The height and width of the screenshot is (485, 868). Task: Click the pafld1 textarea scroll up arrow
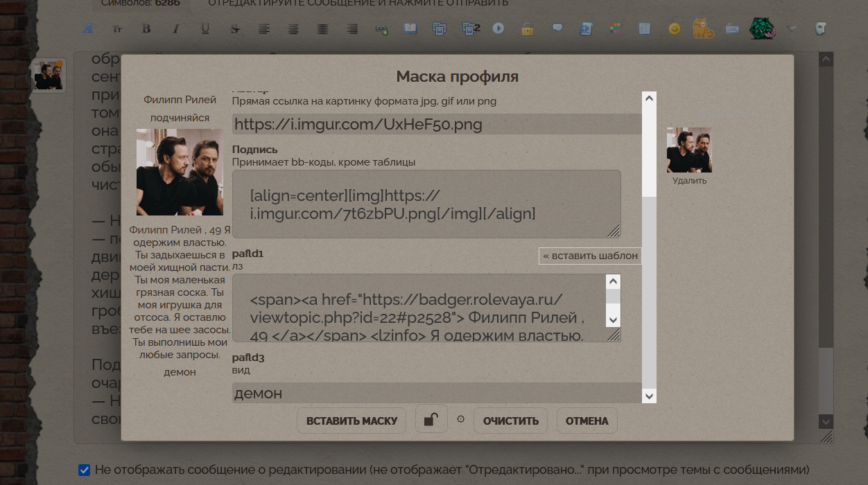point(613,281)
